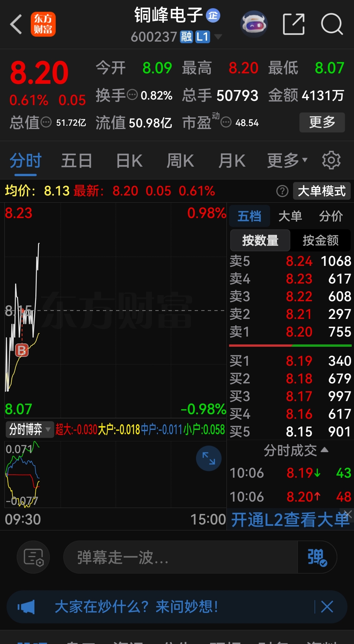The image size is (354, 644).
Task: Switch to the 五日 chart tab
Action: [76, 161]
